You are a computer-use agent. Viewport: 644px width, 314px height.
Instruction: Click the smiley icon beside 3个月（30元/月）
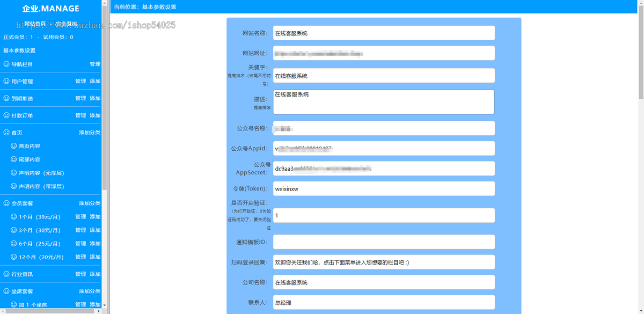click(14, 230)
